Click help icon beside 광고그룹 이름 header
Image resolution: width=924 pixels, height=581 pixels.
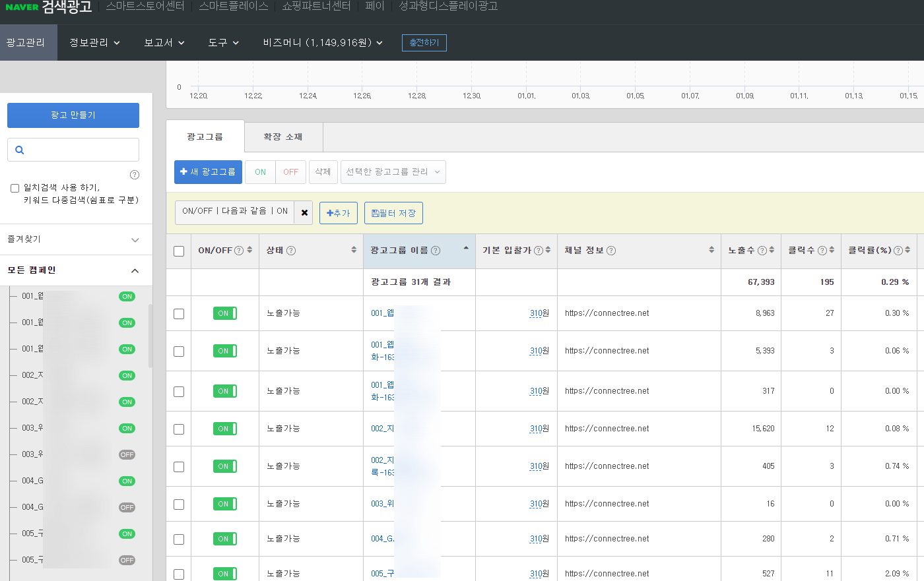click(436, 251)
